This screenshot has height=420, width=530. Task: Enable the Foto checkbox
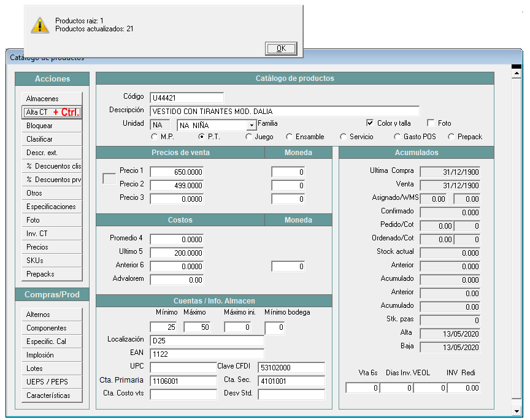431,123
